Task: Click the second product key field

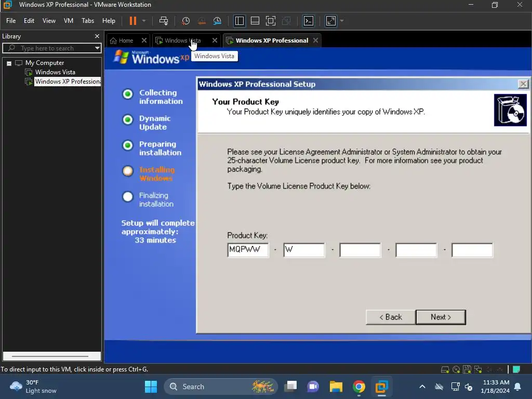Action: [304, 250]
